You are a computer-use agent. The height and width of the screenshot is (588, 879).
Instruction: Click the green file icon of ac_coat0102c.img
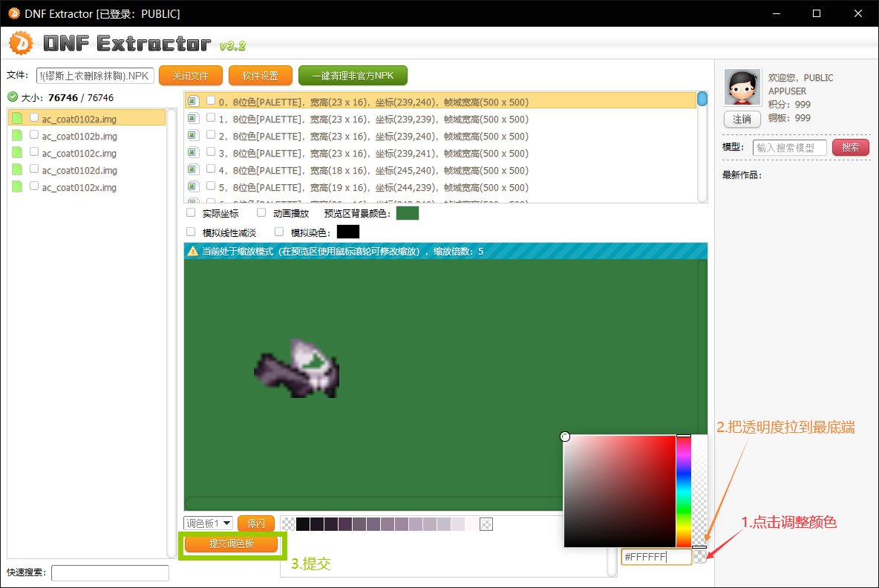17,152
